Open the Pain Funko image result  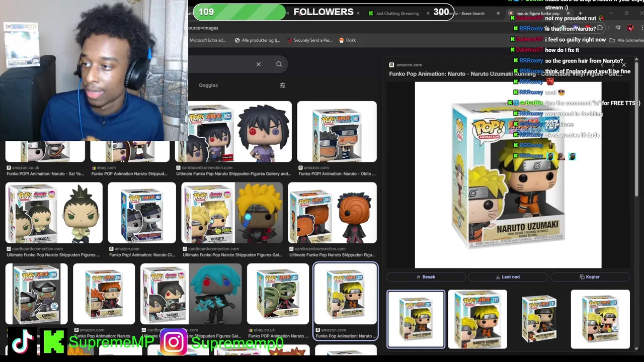104,294
